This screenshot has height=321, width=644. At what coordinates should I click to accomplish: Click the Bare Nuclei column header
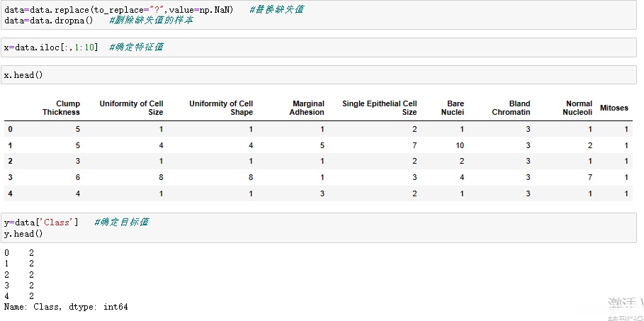453,108
